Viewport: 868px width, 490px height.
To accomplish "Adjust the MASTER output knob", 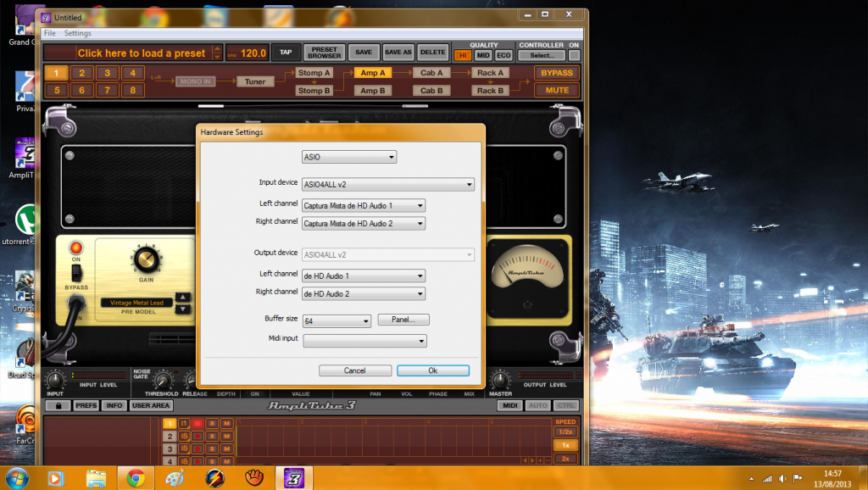I will (x=500, y=381).
